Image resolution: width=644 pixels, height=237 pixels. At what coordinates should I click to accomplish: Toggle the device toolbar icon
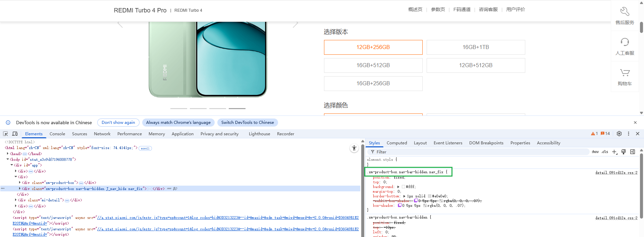(15, 134)
